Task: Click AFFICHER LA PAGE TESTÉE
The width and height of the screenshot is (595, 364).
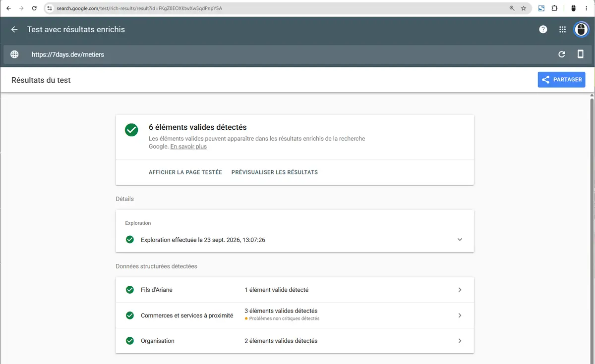Action: pyautogui.click(x=185, y=172)
